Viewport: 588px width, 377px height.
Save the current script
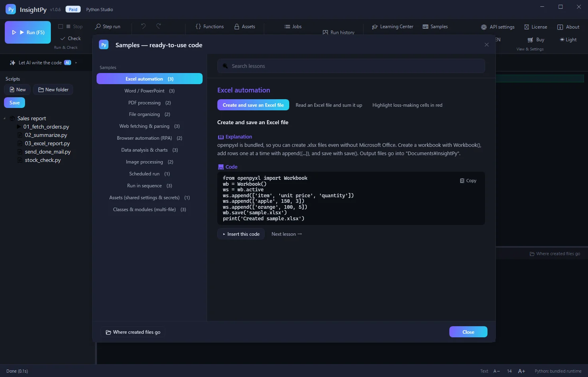(x=15, y=103)
